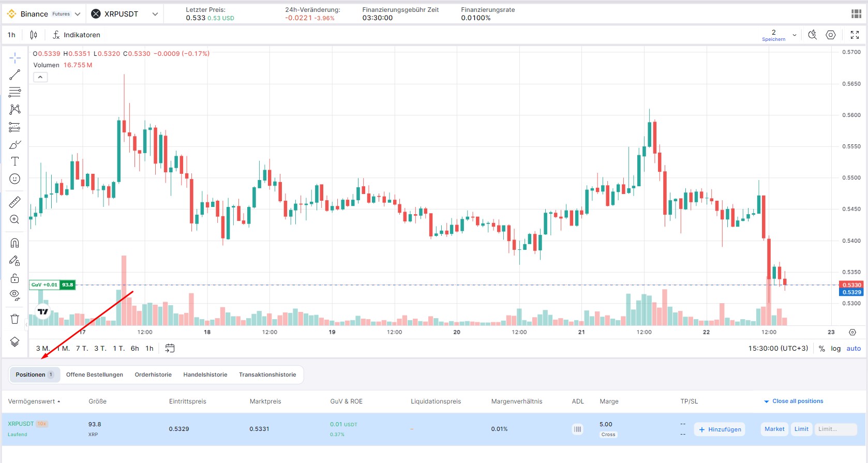The width and height of the screenshot is (868, 463).
Task: Open the go-to-date calendar icon
Action: (170, 348)
